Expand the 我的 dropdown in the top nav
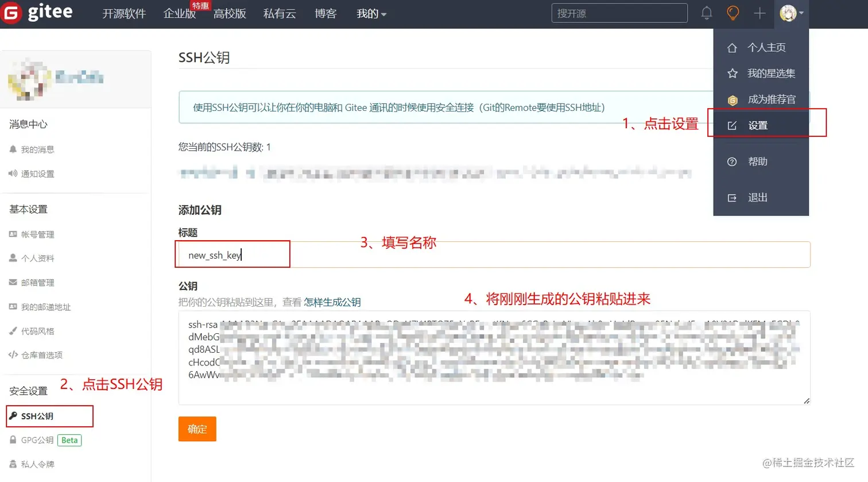Viewport: 868px width, 482px height. (x=371, y=14)
